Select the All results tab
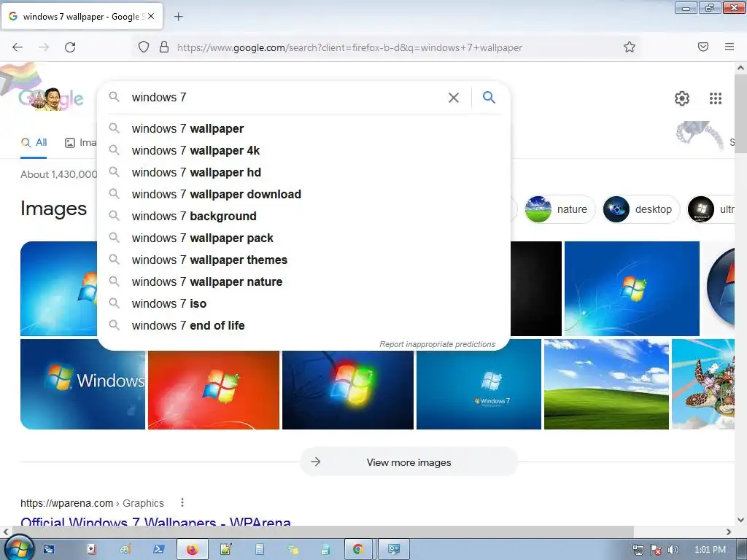The height and width of the screenshot is (560, 747). point(34,142)
